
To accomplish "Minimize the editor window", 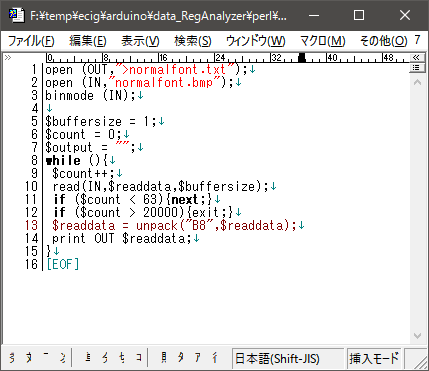I will 314,15.
